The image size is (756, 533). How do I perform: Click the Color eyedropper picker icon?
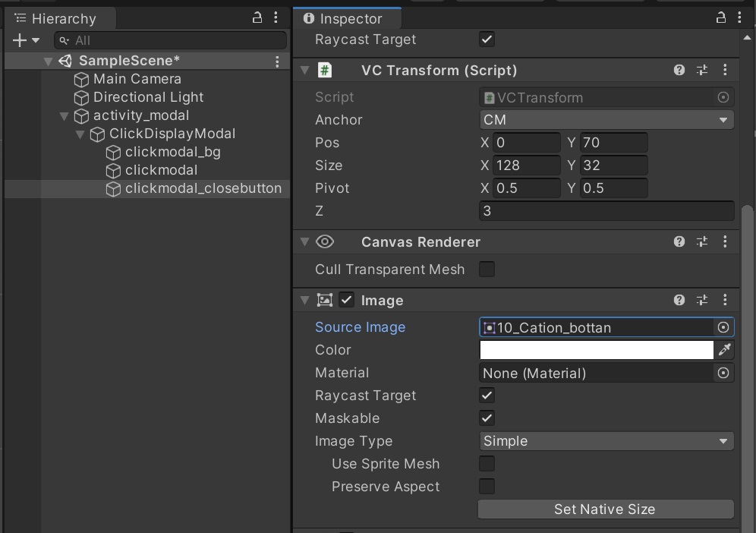pos(724,349)
